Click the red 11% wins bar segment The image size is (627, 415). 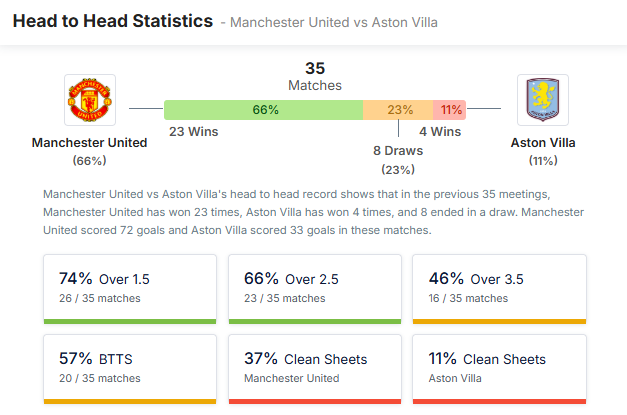[450, 110]
